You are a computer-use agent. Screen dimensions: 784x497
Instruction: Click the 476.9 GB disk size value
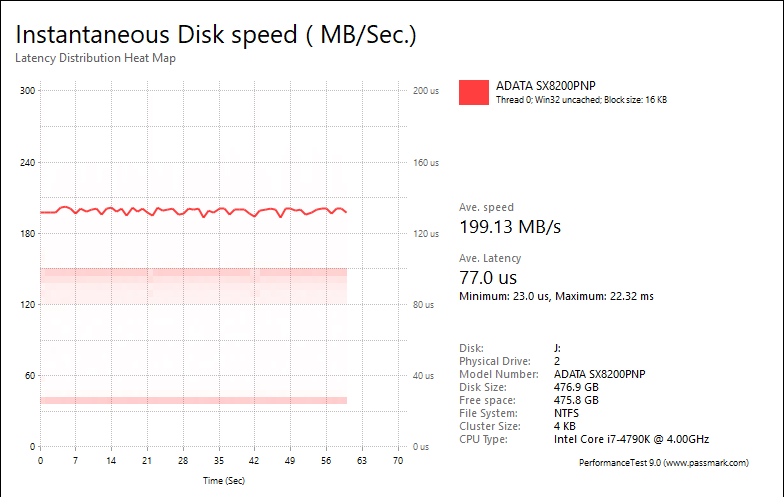[x=576, y=387]
